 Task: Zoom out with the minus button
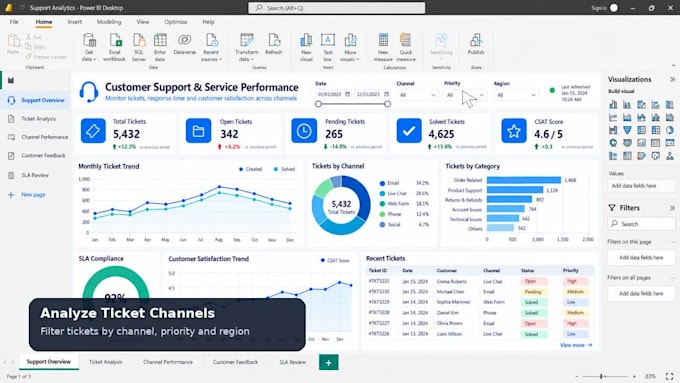pos(577,376)
